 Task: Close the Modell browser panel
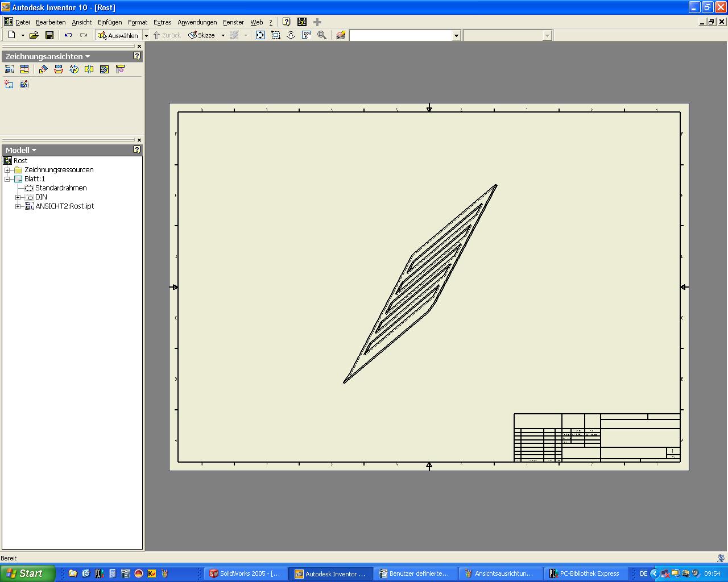coord(139,140)
